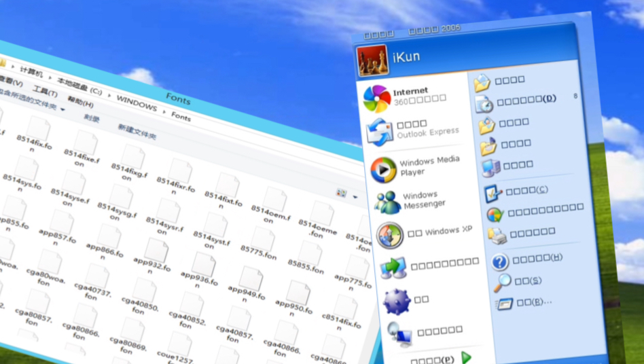Viewport: 644px width, 364px height.
Task: Click 本地磁盘 (C:) in the breadcrumb
Action: 79,87
